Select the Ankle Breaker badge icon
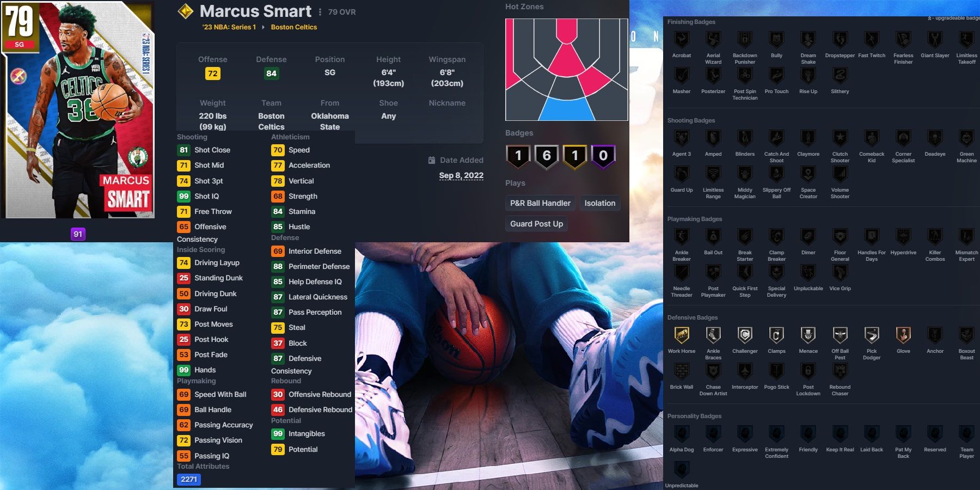 tap(682, 236)
